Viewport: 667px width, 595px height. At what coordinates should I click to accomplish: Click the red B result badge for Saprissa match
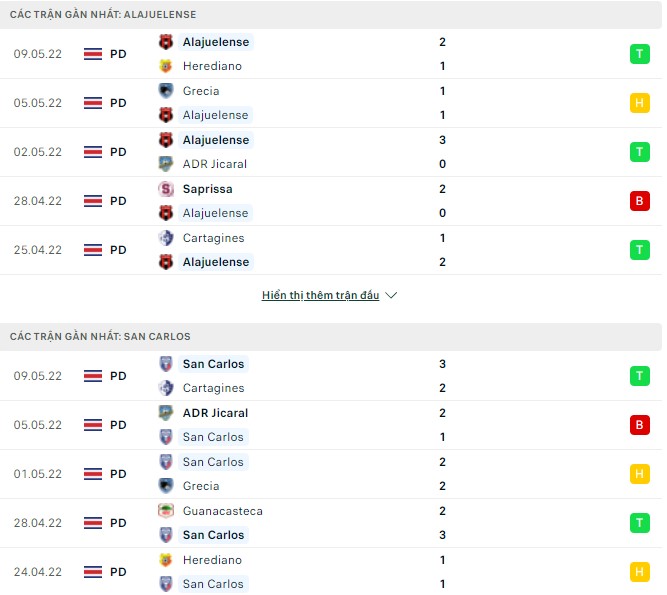[639, 201]
